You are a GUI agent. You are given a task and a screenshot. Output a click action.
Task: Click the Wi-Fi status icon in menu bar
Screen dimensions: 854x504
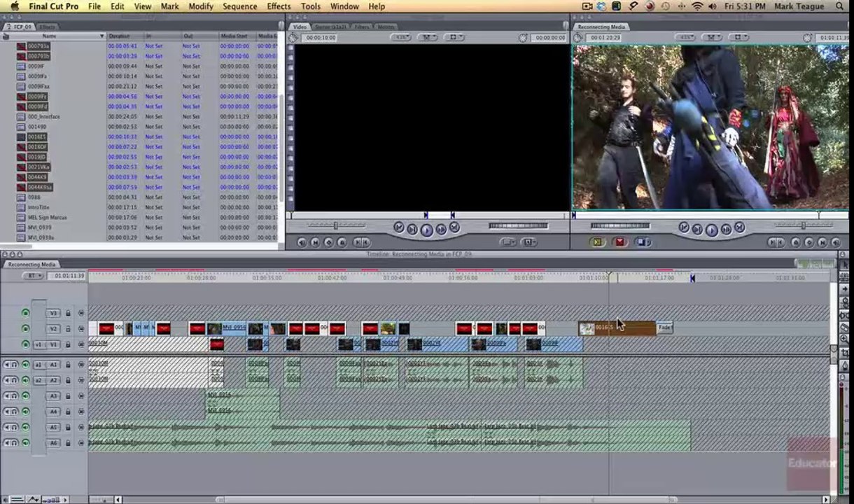pyautogui.click(x=696, y=6)
